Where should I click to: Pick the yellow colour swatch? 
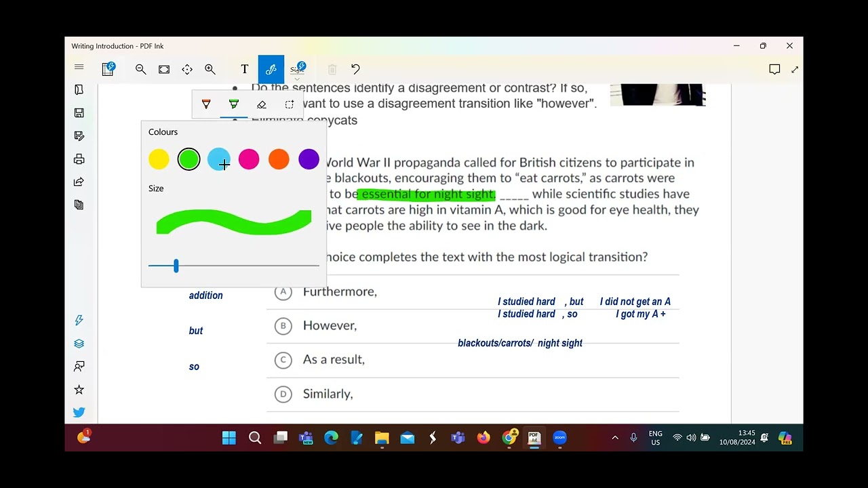pyautogui.click(x=159, y=159)
